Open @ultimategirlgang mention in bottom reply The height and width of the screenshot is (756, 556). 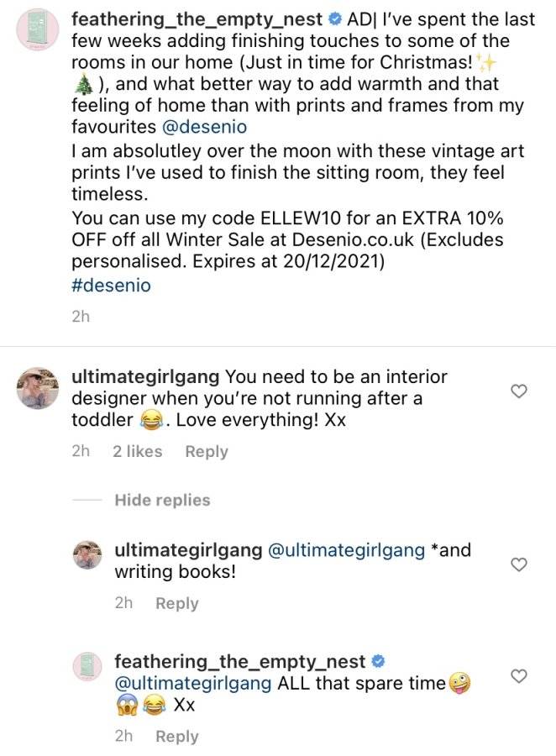(193, 683)
